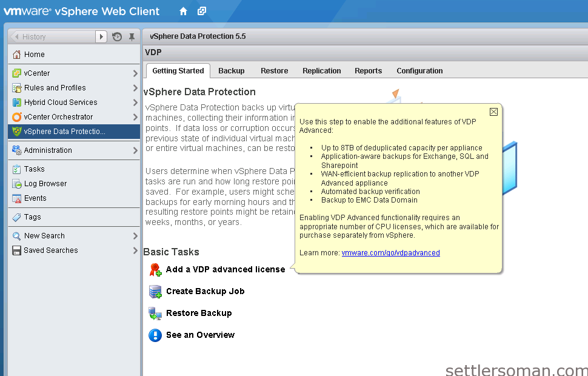Go to the vSphere Web Client home icon
This screenshot has width=588, height=376.
point(184,12)
